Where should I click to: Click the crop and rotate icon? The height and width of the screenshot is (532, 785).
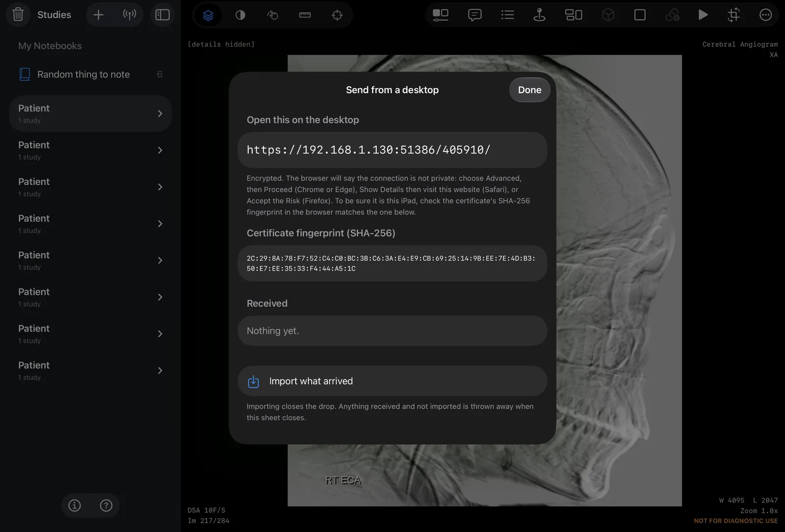coord(733,15)
